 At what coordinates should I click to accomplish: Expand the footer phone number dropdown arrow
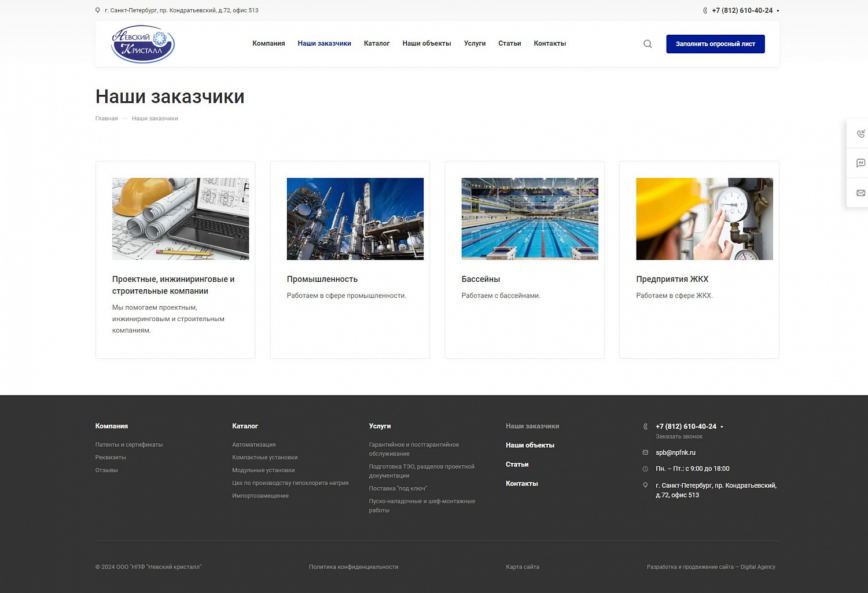tap(722, 427)
